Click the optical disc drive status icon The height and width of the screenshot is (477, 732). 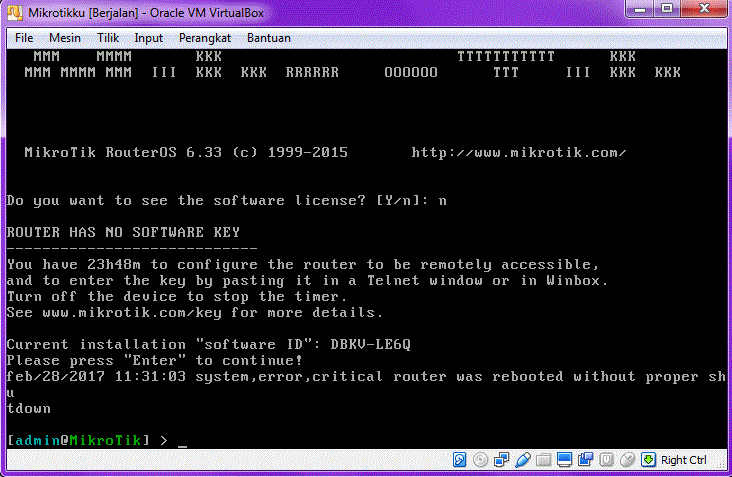pos(480,460)
